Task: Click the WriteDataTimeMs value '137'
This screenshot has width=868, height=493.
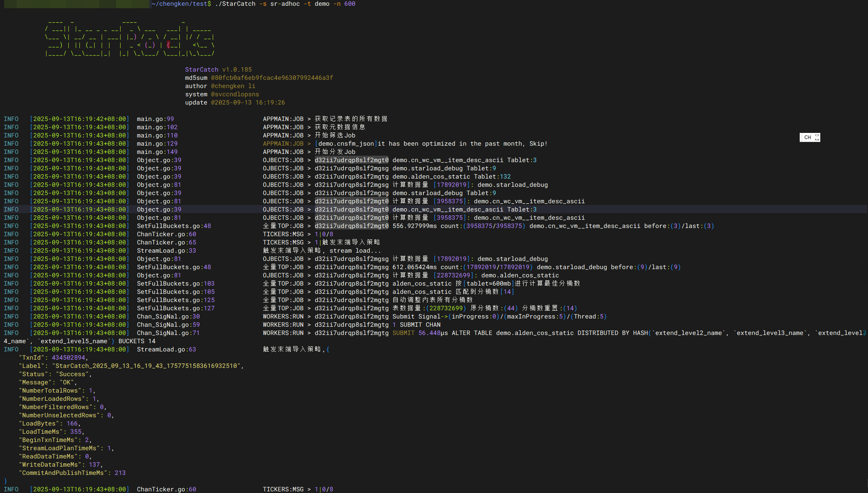Action: [94, 465]
